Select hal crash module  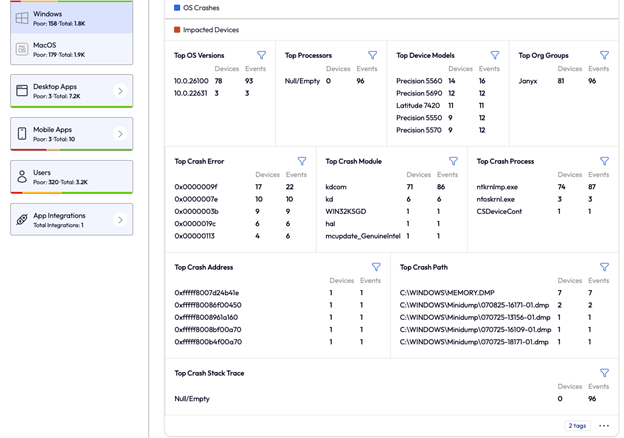[330, 224]
